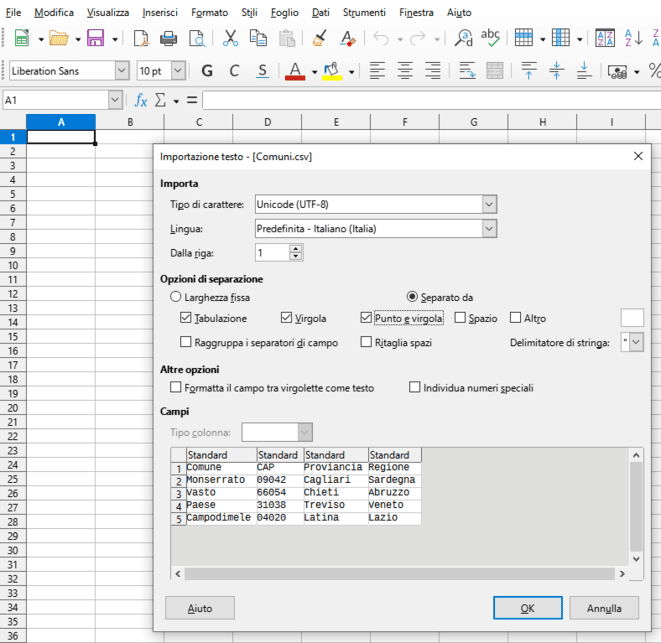Image resolution: width=661 pixels, height=643 pixels.
Task: Apply bold with the G icon
Action: point(207,71)
